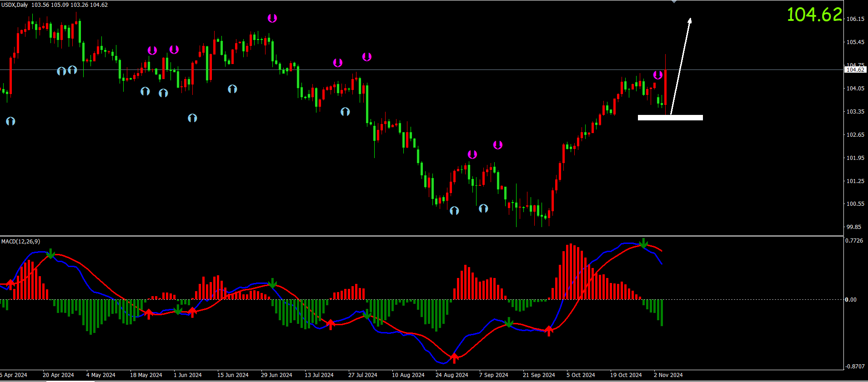This screenshot has height=382, width=868.
Task: Click the USDX,Daily chart title label
Action: pos(15,5)
